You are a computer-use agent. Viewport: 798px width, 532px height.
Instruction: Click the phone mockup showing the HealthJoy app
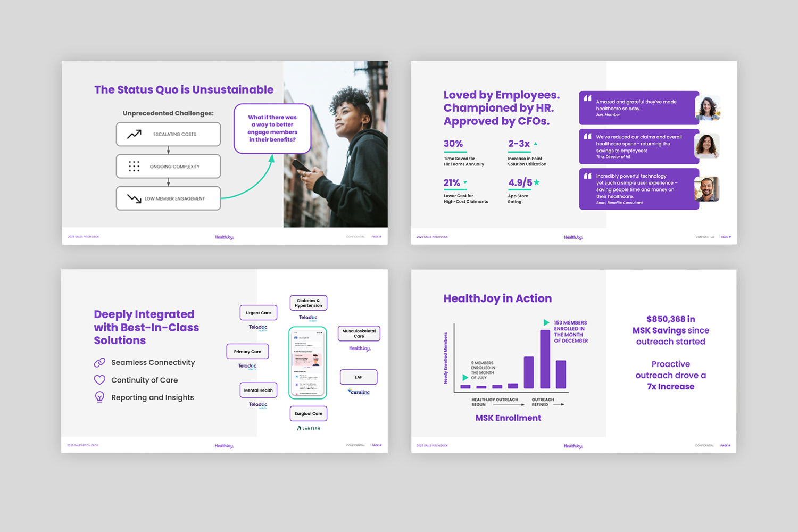click(x=309, y=363)
